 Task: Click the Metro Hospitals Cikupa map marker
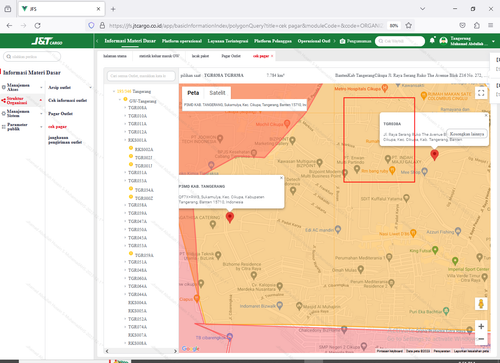pyautogui.click(x=385, y=88)
